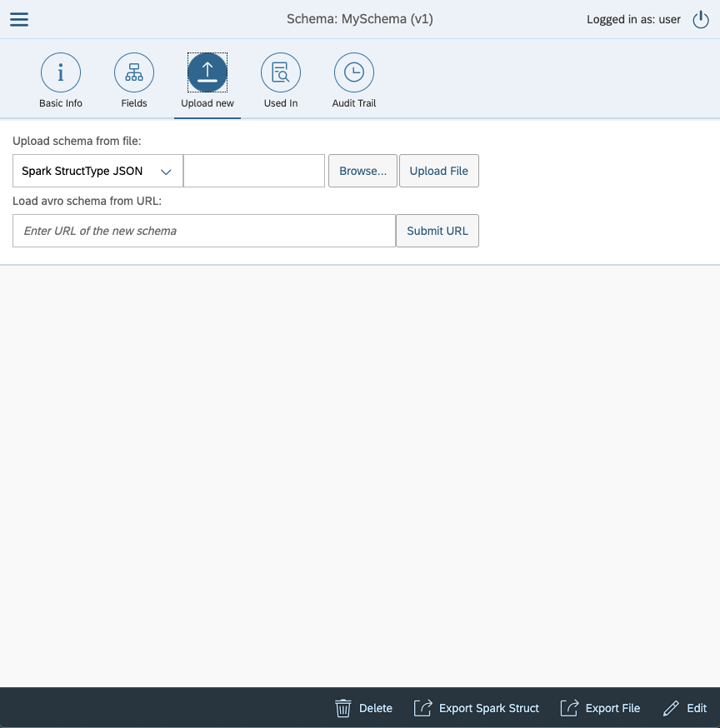The width and height of the screenshot is (720, 728).
Task: Click 'Load avro schema from URL:' label
Action: pyautogui.click(x=87, y=201)
